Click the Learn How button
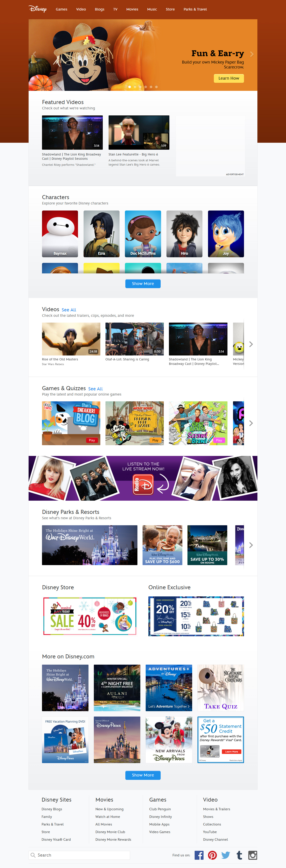Image resolution: width=286 pixels, height=868 pixels. 229,78
